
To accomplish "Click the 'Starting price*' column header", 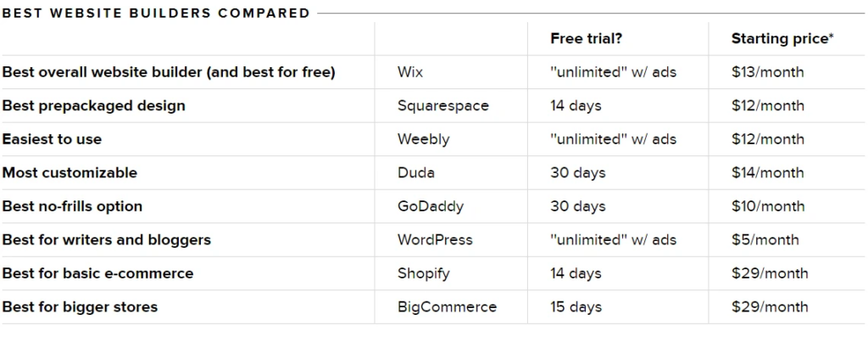I will [x=782, y=39].
